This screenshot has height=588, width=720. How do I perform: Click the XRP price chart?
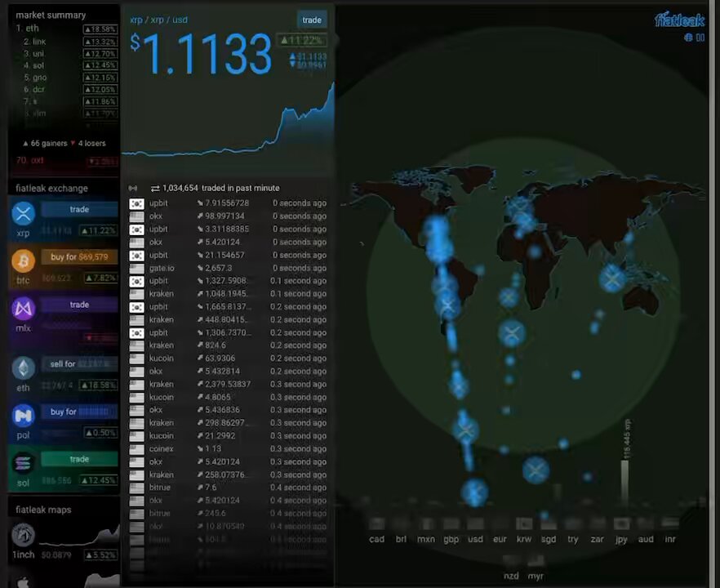point(228,120)
